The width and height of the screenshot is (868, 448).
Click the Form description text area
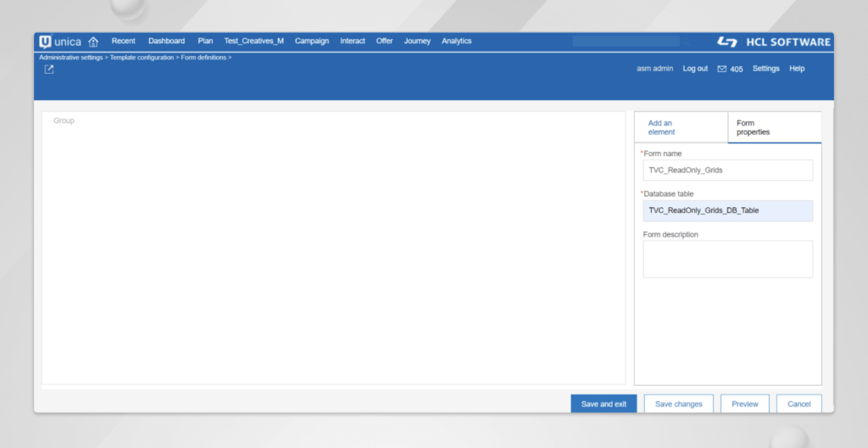727,259
